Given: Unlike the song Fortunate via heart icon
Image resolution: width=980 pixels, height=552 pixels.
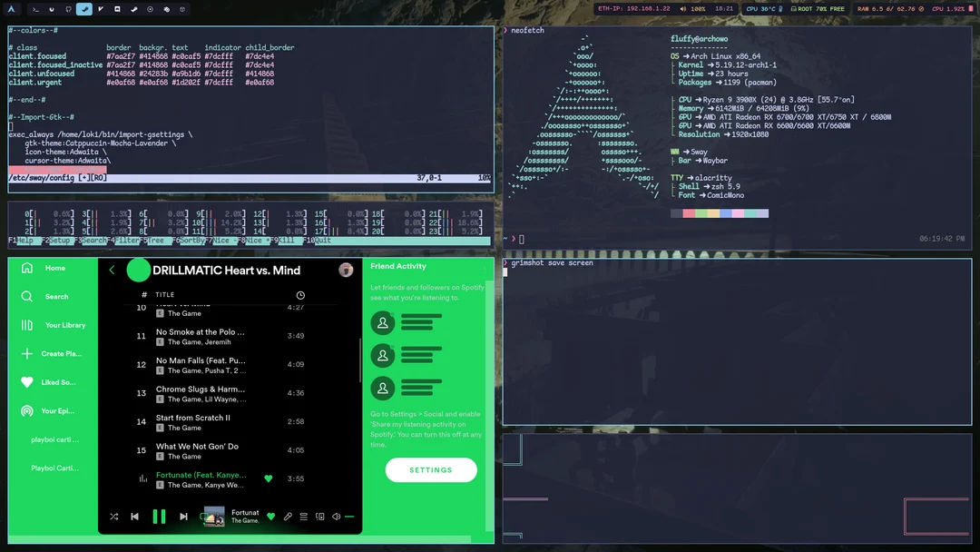Looking at the screenshot, I should pyautogui.click(x=270, y=516).
